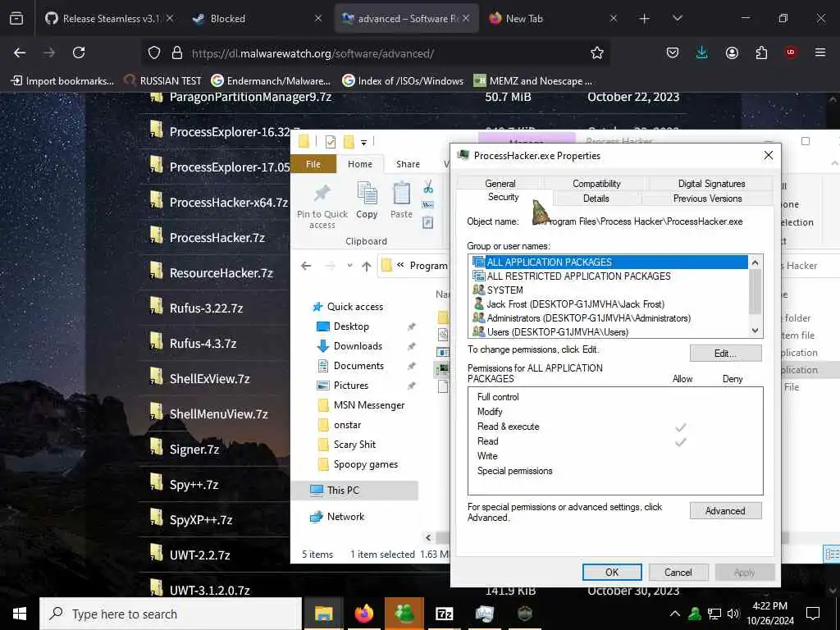
Task: Click the Cut scissors icon in Explorer ribbon
Action: pyautogui.click(x=428, y=187)
